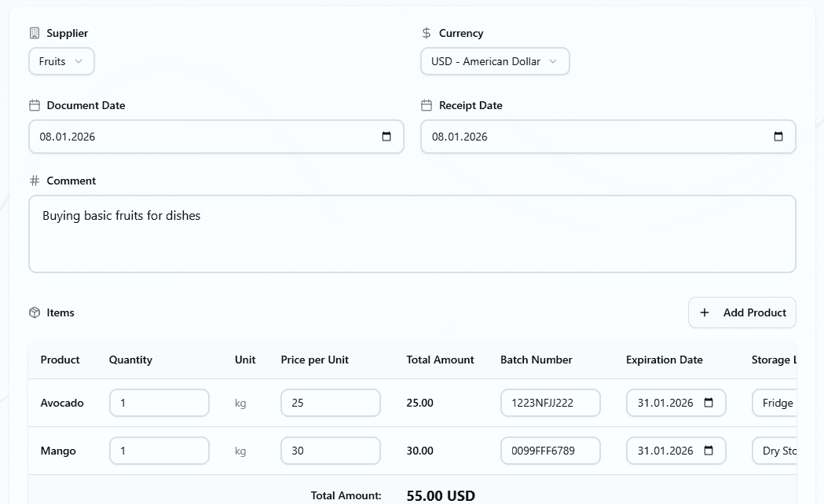Open the Fruits supplier dropdown
The image size is (824, 504).
[61, 60]
